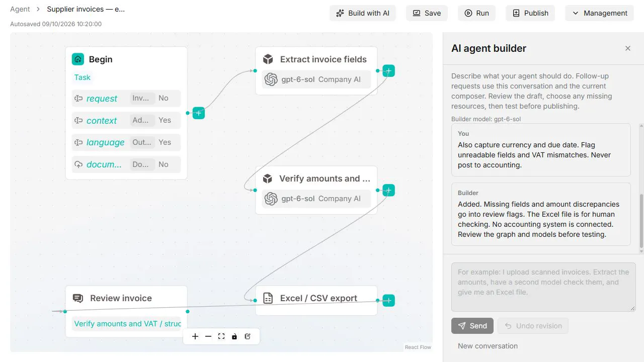The image size is (644, 362).
Task: Open the gpt-6-sol model selector in Extract node
Action: [316, 79]
